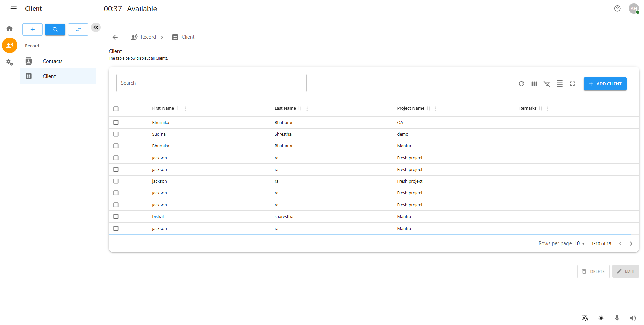Open Contacts in the Record sidebar
This screenshot has width=644, height=325.
tap(52, 61)
